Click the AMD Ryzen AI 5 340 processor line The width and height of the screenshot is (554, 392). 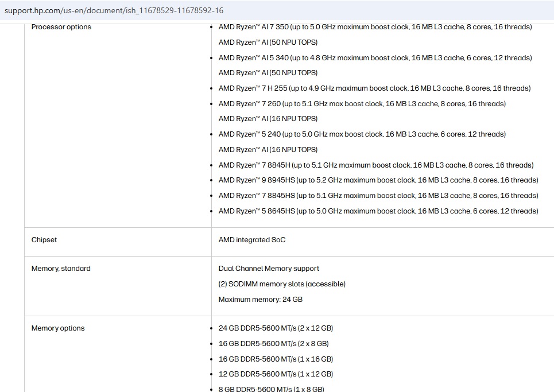(x=375, y=58)
